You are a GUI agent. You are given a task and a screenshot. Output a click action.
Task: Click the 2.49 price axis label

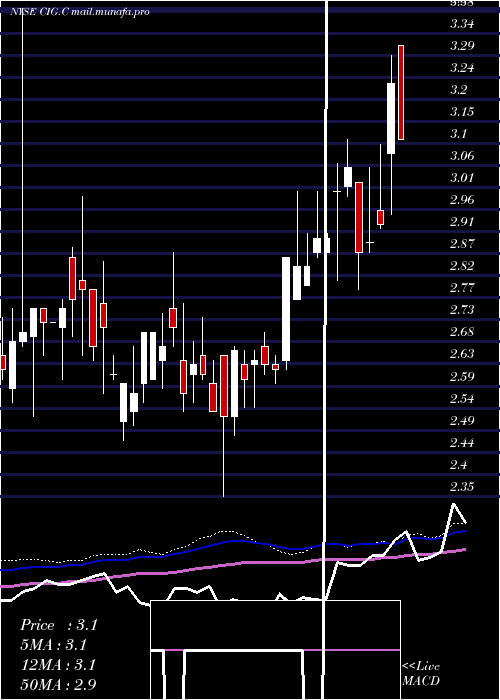(x=462, y=421)
